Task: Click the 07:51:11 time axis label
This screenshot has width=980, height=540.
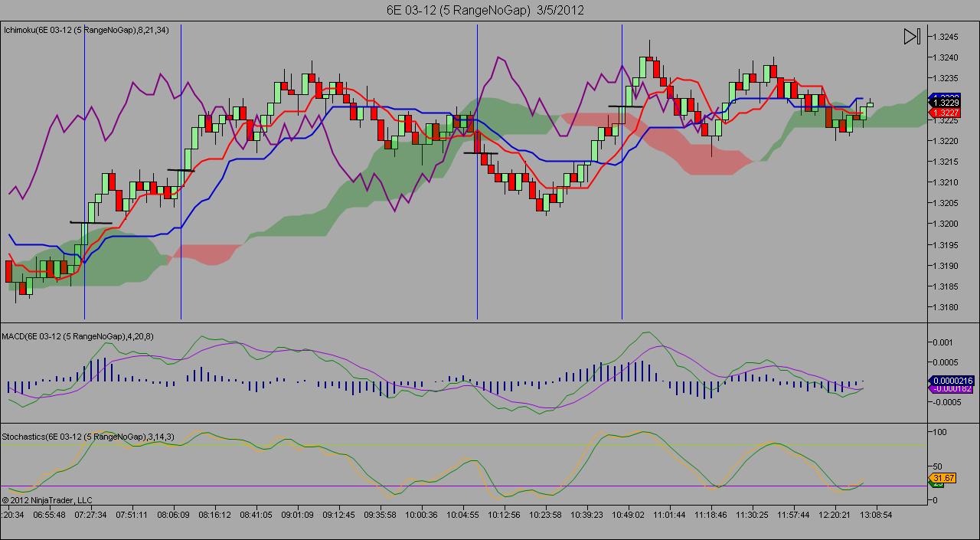Action: coord(132,515)
